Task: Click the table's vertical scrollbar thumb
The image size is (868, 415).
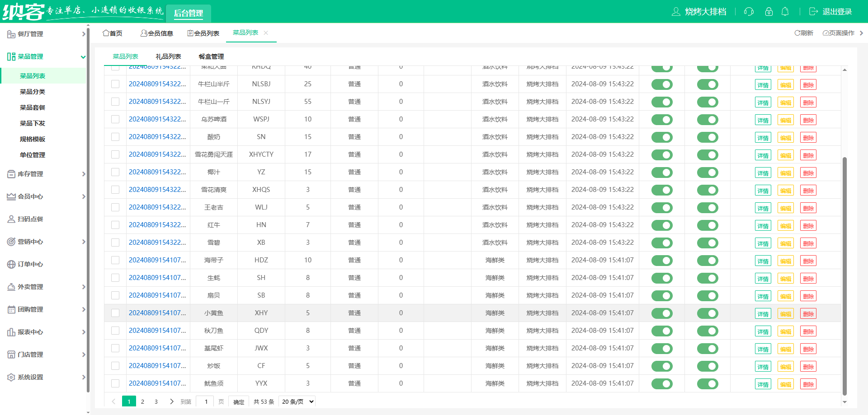Action: point(844,275)
